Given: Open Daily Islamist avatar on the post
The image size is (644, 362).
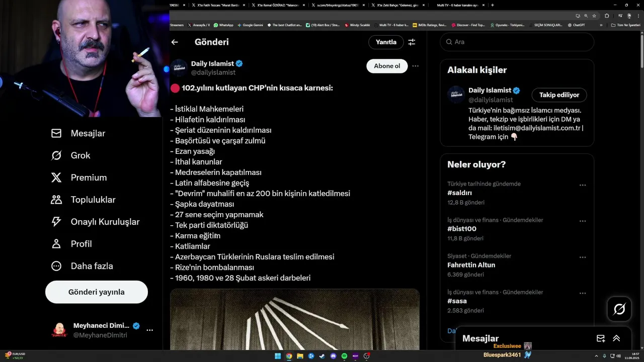Looking at the screenshot, I should coord(179,68).
